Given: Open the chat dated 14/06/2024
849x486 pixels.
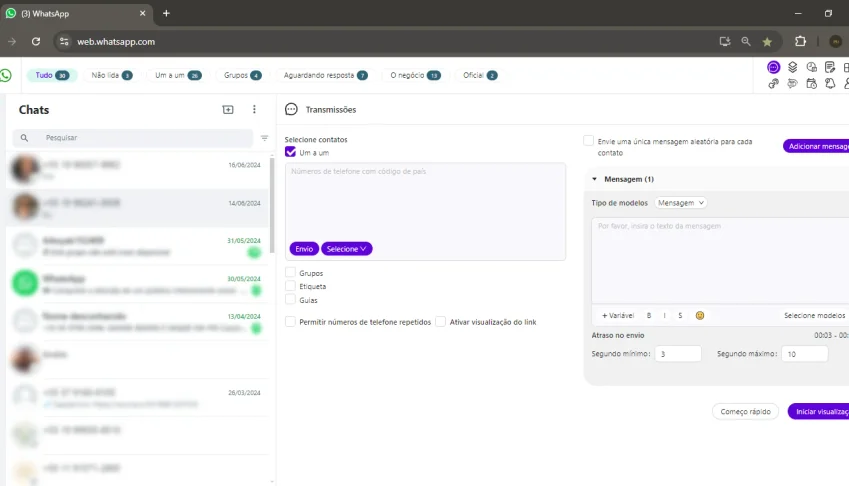Looking at the screenshot, I should click(x=137, y=208).
